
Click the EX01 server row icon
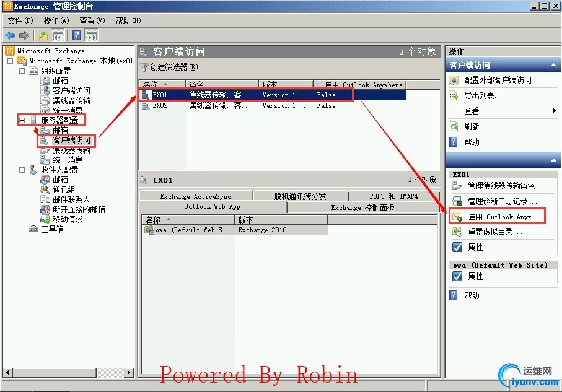(x=145, y=95)
